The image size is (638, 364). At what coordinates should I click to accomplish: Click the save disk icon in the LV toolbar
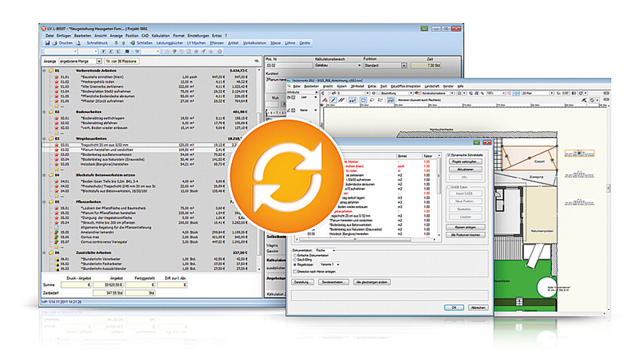point(46,43)
